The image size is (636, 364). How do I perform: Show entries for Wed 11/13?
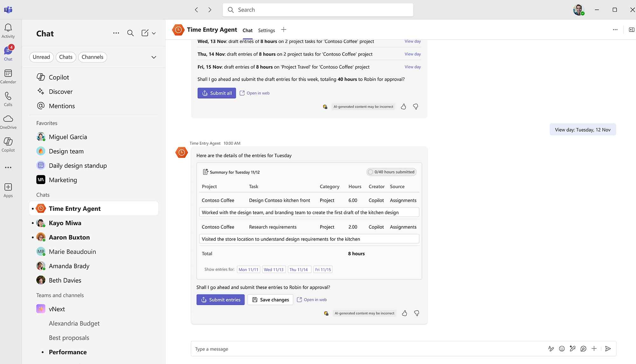pos(273,270)
